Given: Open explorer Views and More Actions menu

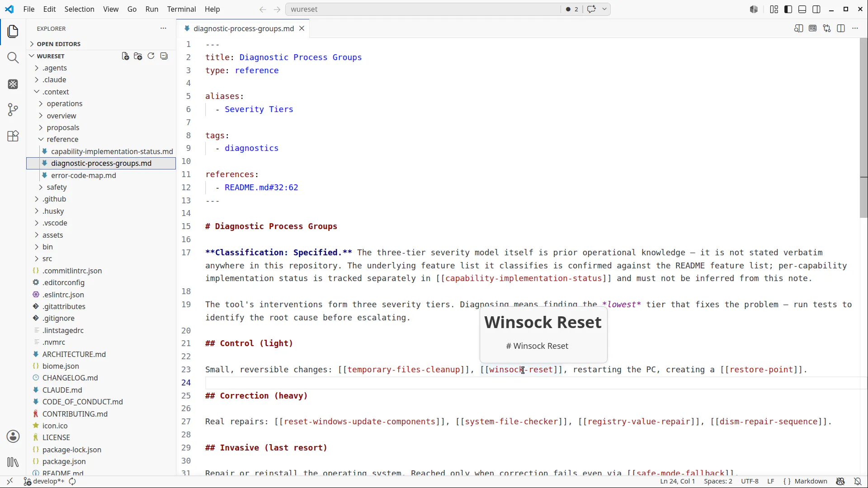Looking at the screenshot, I should point(163,28).
